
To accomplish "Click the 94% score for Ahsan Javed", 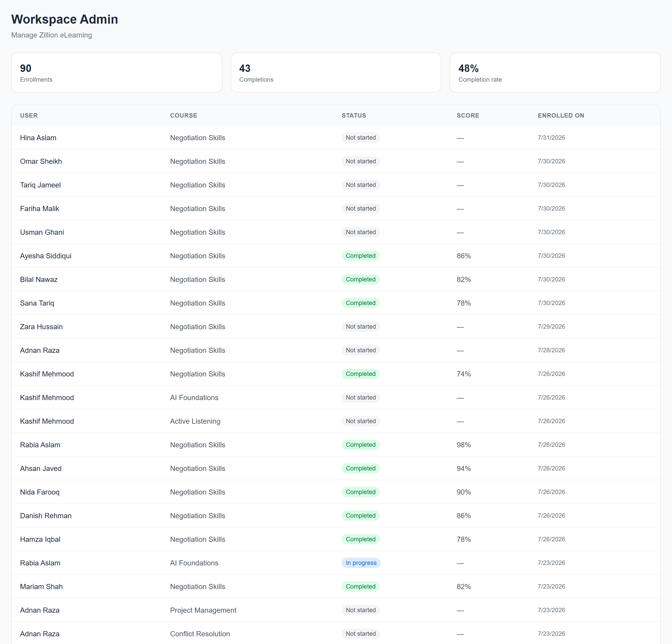I will coord(464,469).
